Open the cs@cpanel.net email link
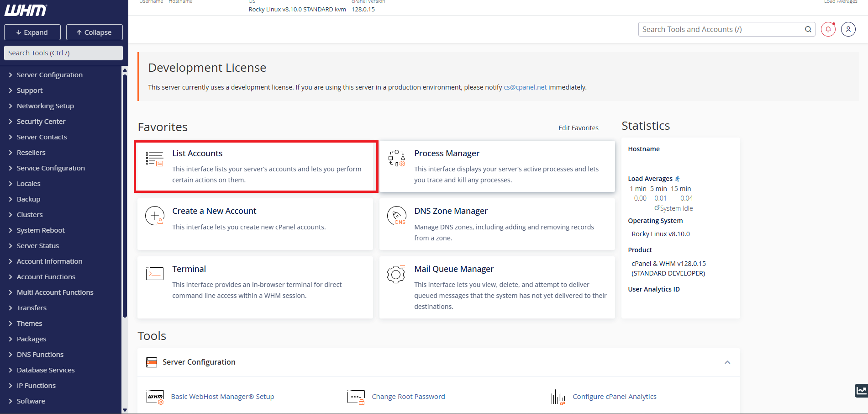The width and height of the screenshot is (868, 414). (x=525, y=87)
